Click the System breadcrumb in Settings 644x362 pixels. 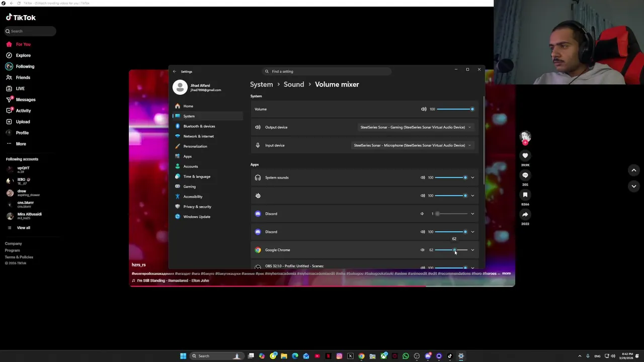pyautogui.click(x=262, y=84)
